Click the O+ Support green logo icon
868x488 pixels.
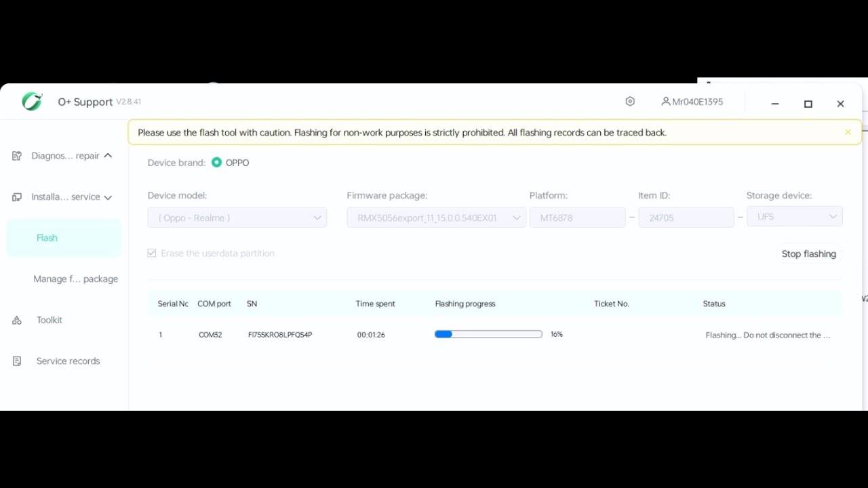click(x=32, y=102)
